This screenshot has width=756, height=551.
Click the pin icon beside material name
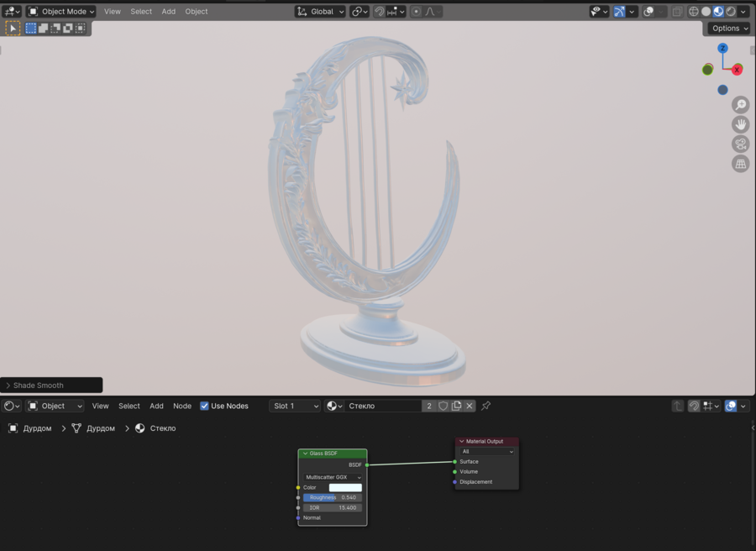tap(486, 406)
